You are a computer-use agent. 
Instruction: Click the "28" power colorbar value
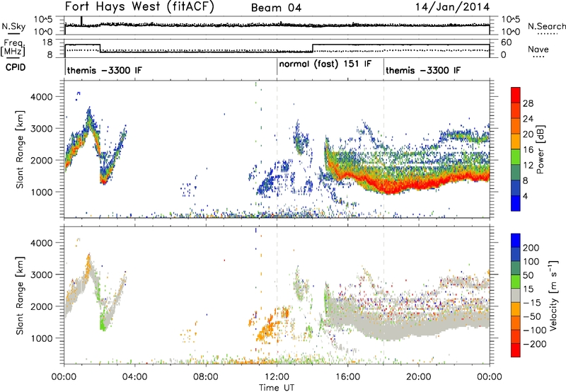528,103
